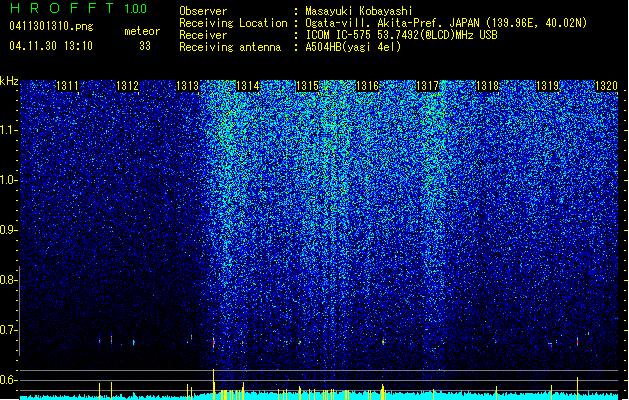
Task: Click the 1314 time marker
Action: [x=248, y=86]
